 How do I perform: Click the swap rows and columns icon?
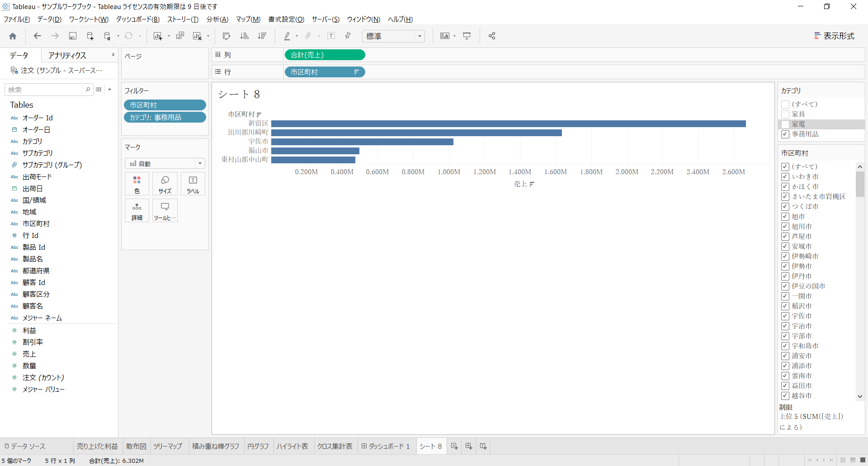[226, 36]
